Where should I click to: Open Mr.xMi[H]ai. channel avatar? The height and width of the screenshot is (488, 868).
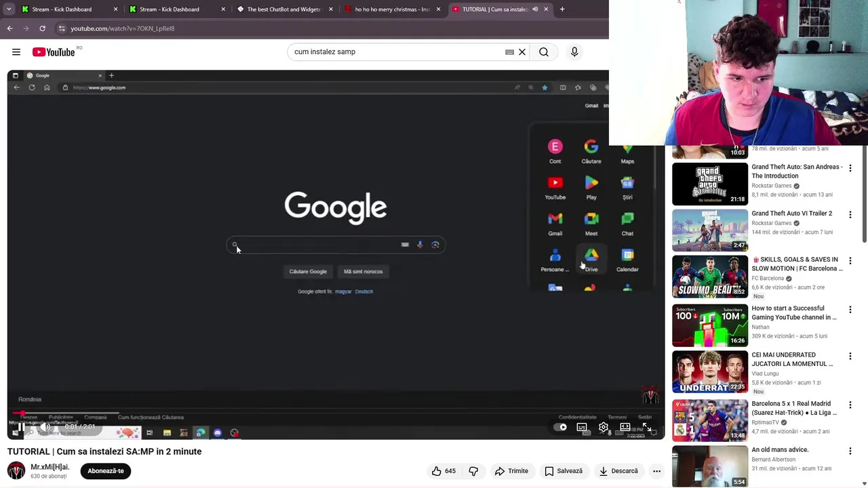[x=16, y=471]
